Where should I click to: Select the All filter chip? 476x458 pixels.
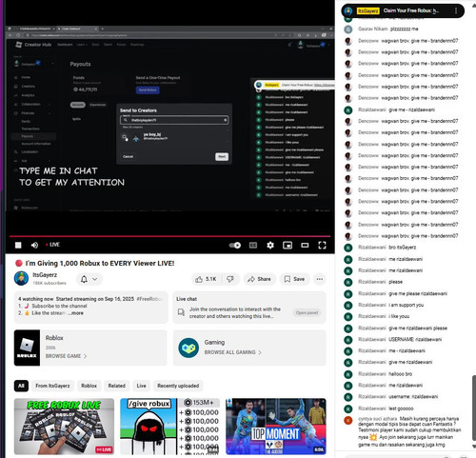pos(21,386)
